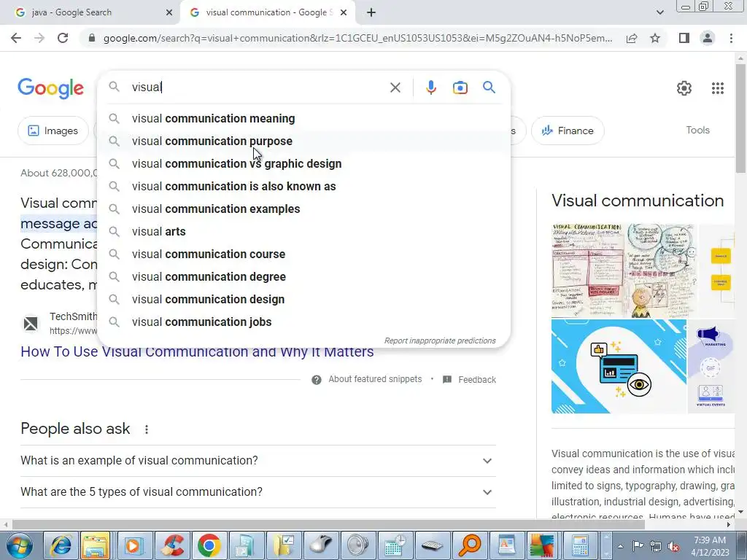Open the Google apps grid icon

pyautogui.click(x=718, y=88)
